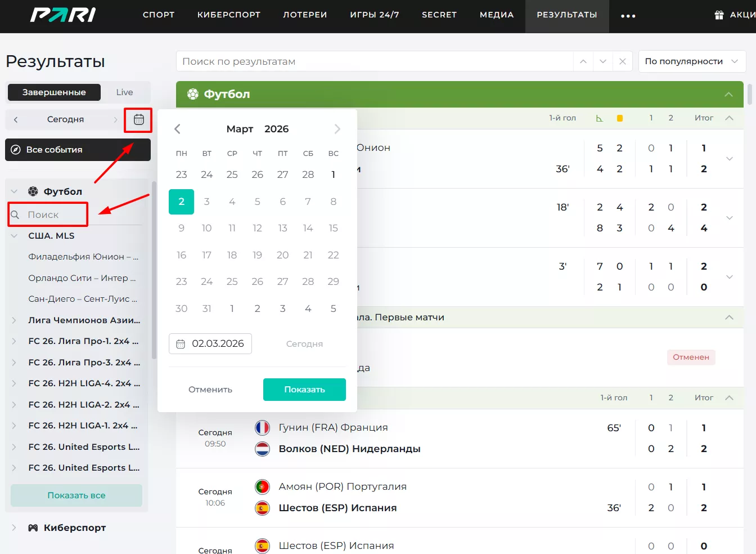Open the calendar date picker icon
This screenshot has width=756, height=554.
pos(139,119)
